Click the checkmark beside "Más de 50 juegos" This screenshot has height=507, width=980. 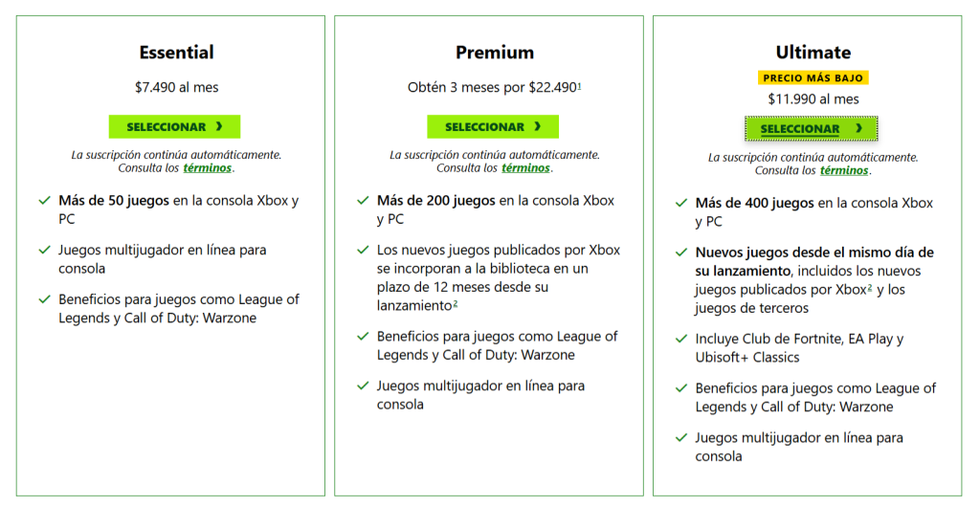pos(44,201)
